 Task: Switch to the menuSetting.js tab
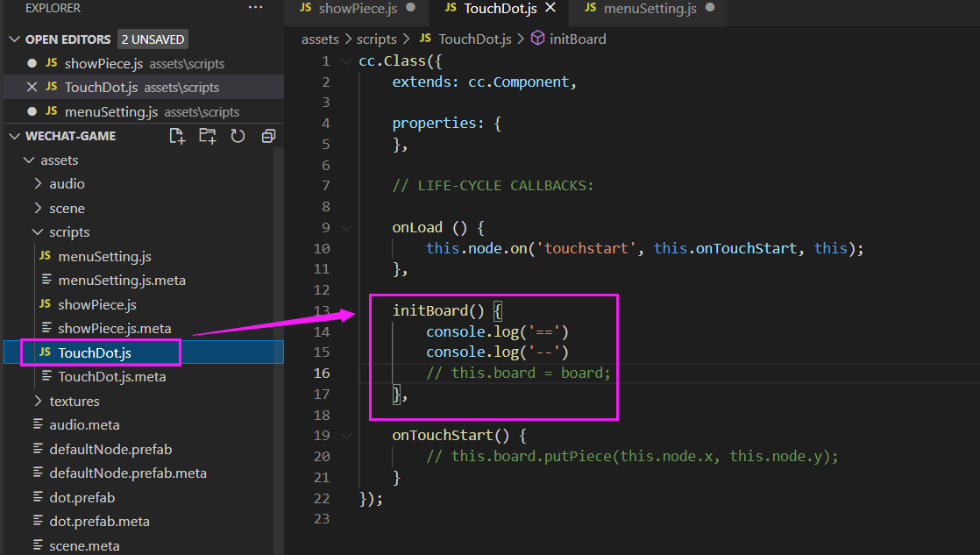[x=650, y=8]
